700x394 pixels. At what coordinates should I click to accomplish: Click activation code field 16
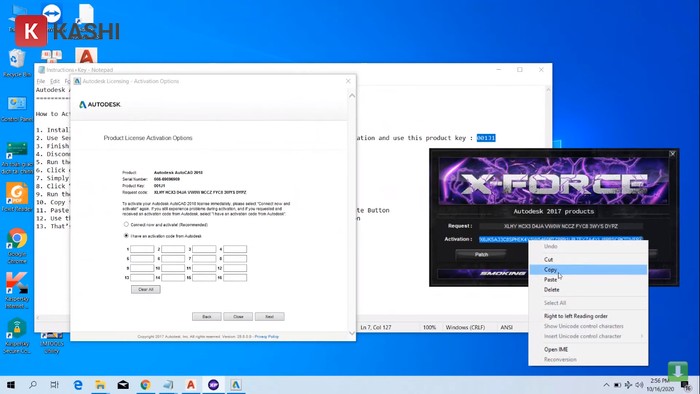tap(235, 278)
